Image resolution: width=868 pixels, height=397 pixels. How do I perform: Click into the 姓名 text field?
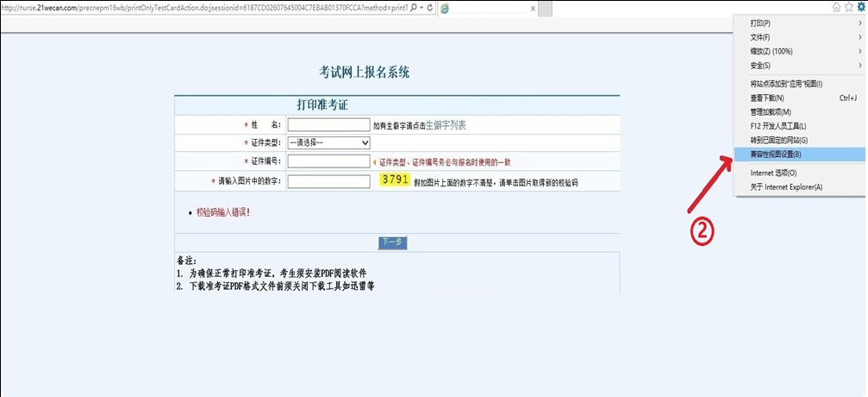pos(328,125)
